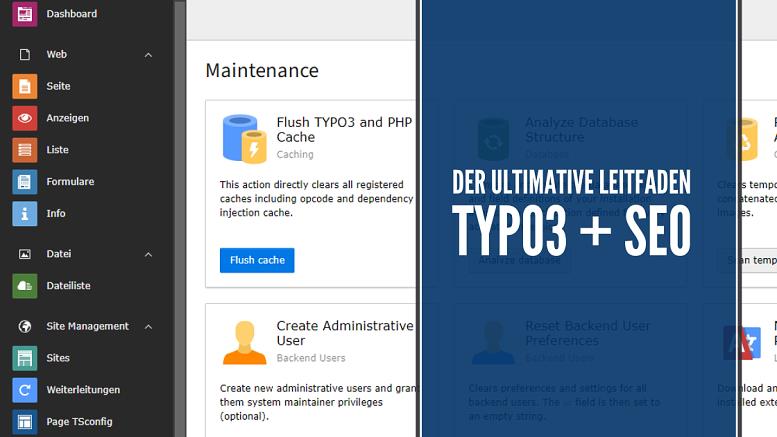Open Dashboard from the module menu

point(72,14)
